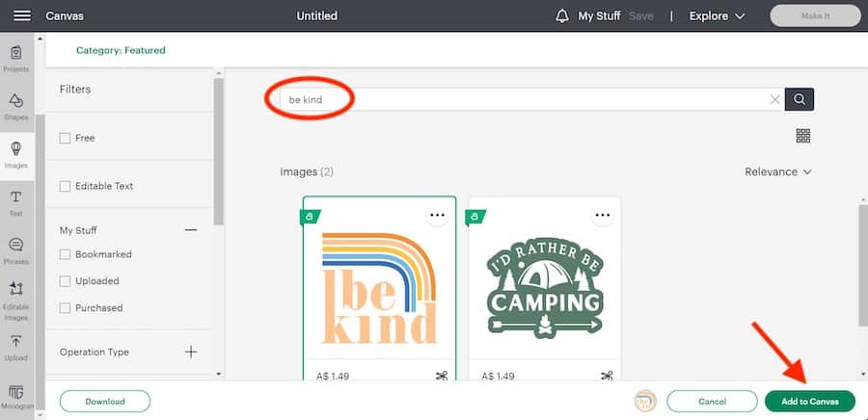The width and height of the screenshot is (868, 420).
Task: Run search with the magnifier button
Action: pos(800,99)
